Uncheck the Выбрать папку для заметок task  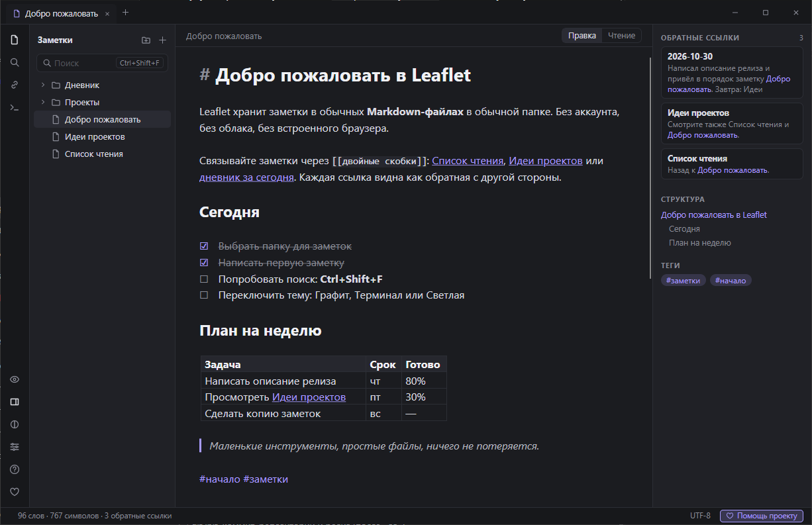click(x=204, y=246)
